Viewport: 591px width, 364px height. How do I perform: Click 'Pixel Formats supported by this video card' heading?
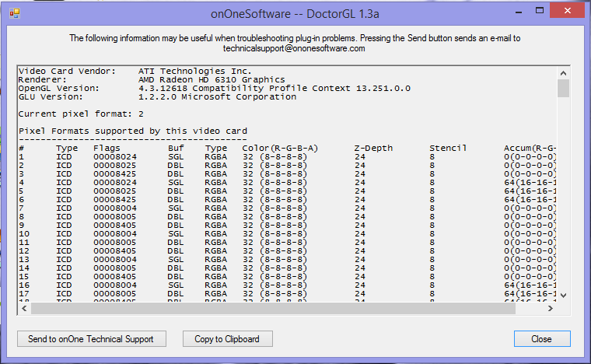pyautogui.click(x=133, y=131)
